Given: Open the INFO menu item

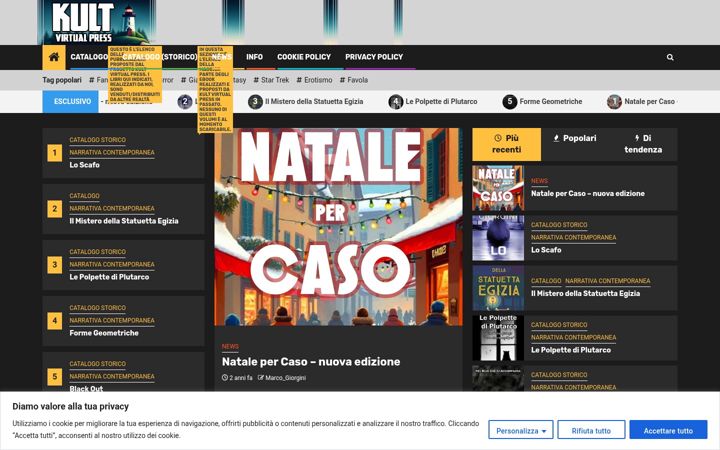Looking at the screenshot, I should click(254, 57).
